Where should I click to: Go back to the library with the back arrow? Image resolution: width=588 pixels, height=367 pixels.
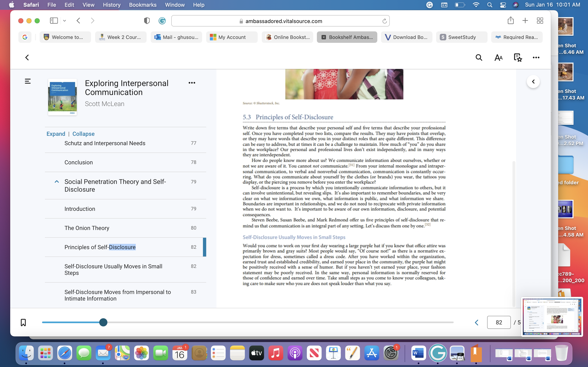(27, 57)
